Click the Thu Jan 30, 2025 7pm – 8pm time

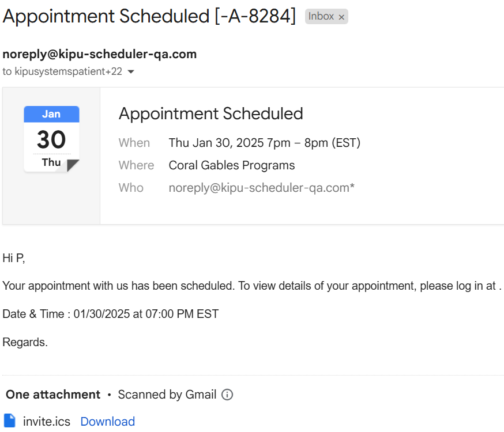264,143
